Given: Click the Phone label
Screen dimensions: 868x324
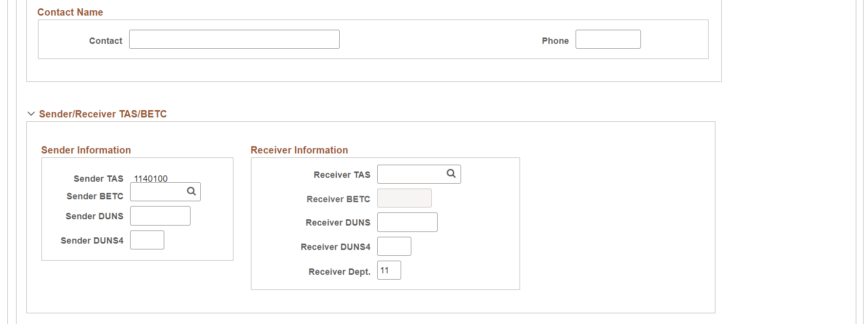Looking at the screenshot, I should (555, 41).
